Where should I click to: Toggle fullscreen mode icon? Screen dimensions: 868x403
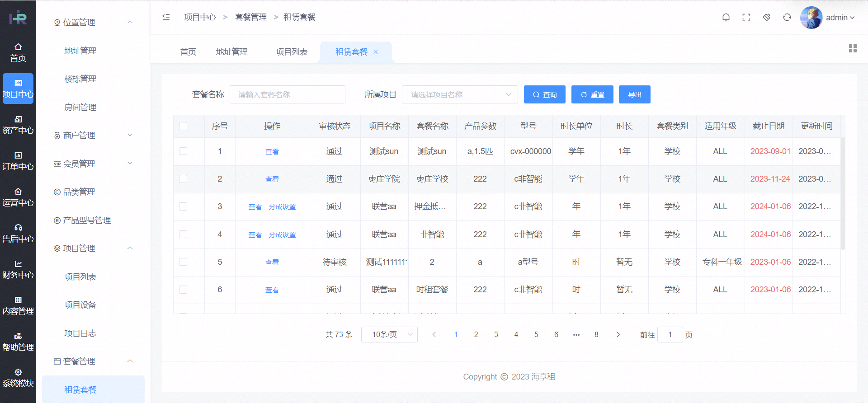click(x=746, y=17)
